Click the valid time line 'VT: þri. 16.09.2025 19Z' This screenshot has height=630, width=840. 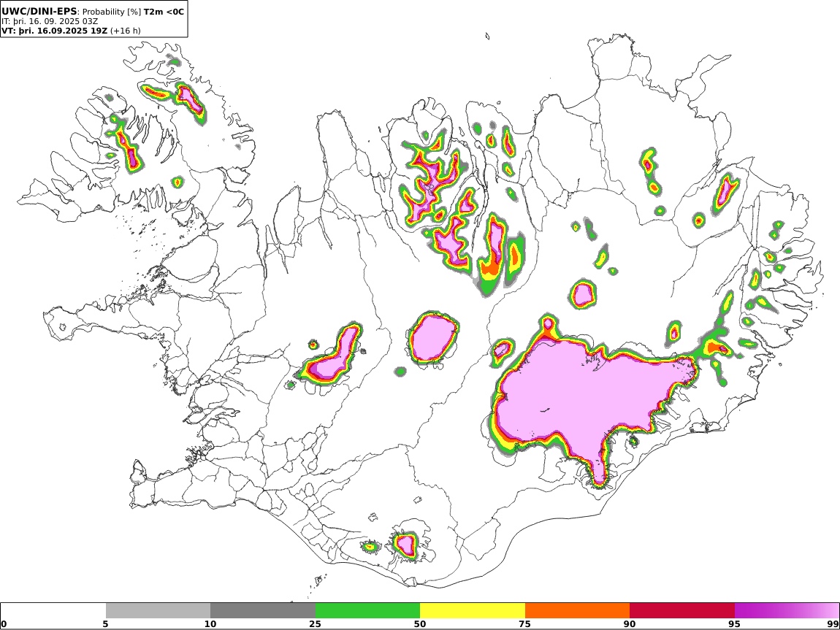(x=55, y=31)
